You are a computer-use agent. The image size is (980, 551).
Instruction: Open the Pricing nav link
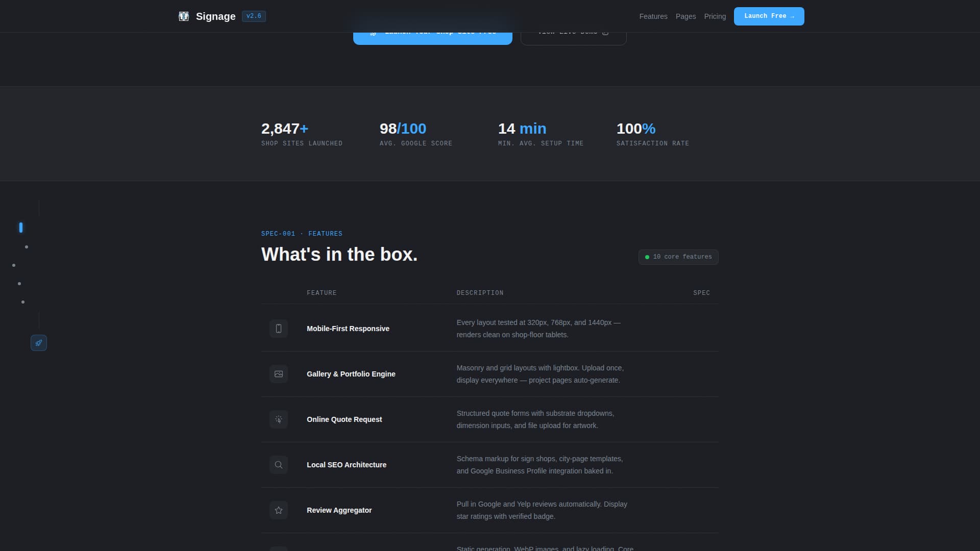click(x=715, y=16)
